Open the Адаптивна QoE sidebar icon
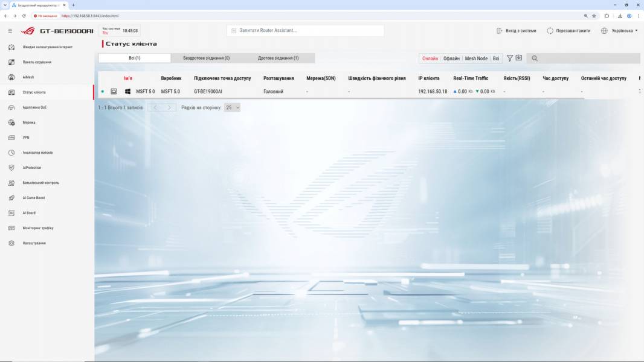Image resolution: width=644 pixels, height=362 pixels. [11, 107]
